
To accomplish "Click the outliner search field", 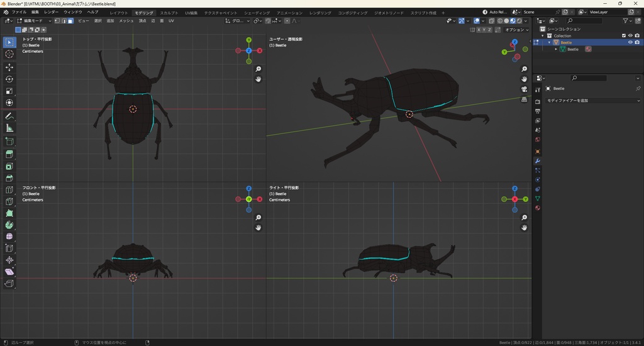I will pos(584,21).
